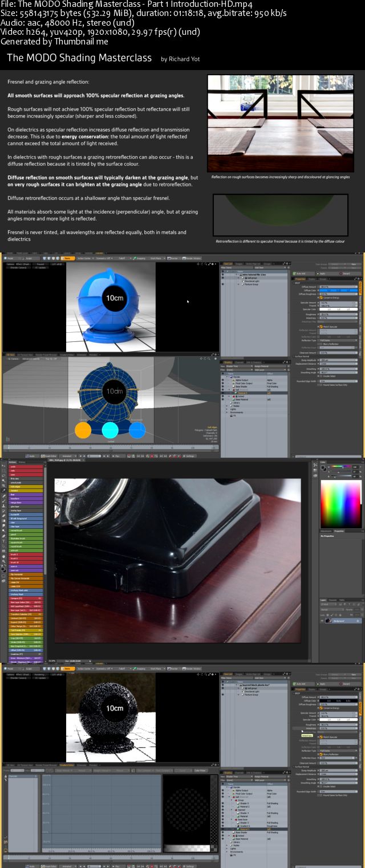The height and width of the screenshot is (868, 365).
Task: Toggle Blurry Reflection in blue-sphere MODO
Action: (x=321, y=344)
